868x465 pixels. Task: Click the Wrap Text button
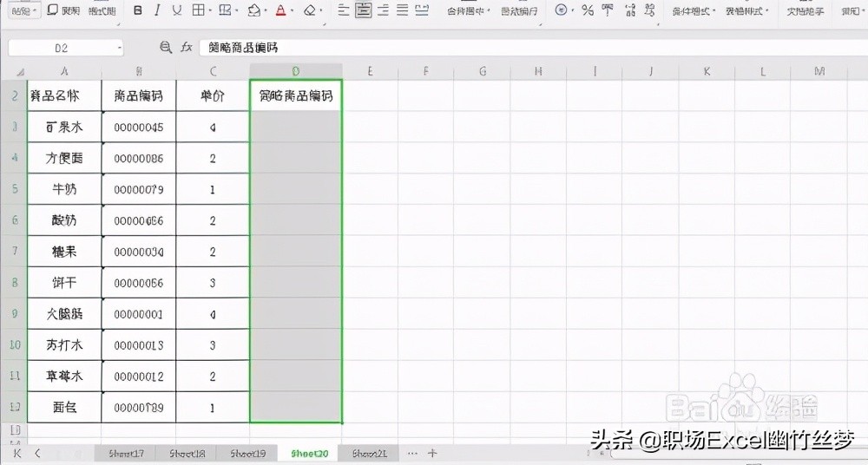point(519,11)
